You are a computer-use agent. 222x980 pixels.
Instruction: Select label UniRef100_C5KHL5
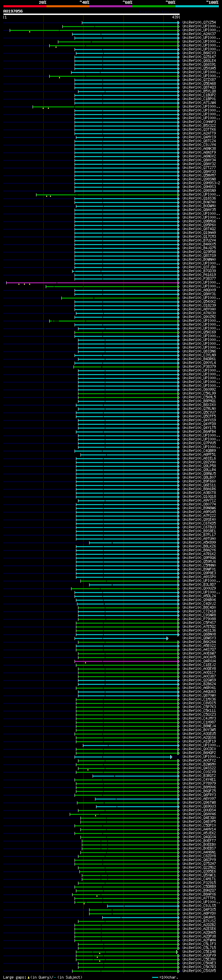tap(199, 397)
